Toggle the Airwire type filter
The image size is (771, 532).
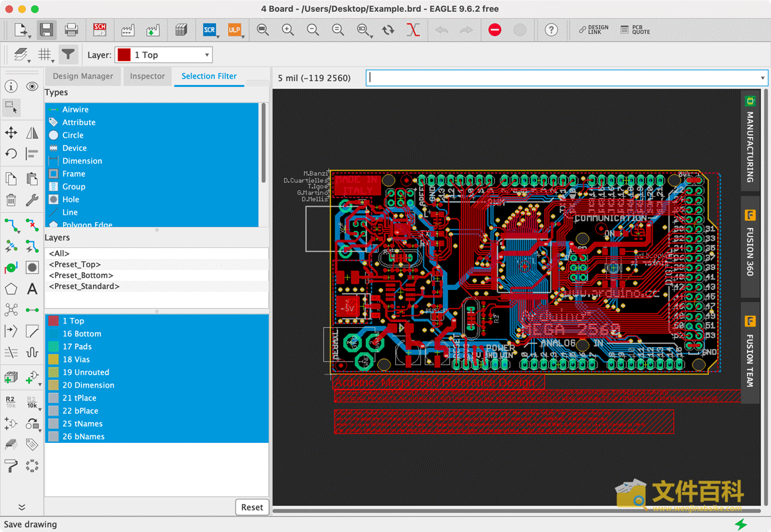[75, 110]
